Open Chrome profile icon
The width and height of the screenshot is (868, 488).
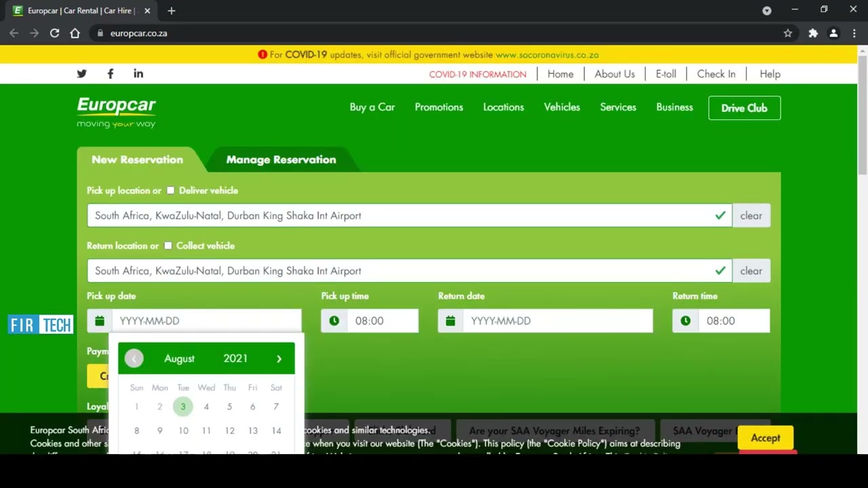coord(833,33)
